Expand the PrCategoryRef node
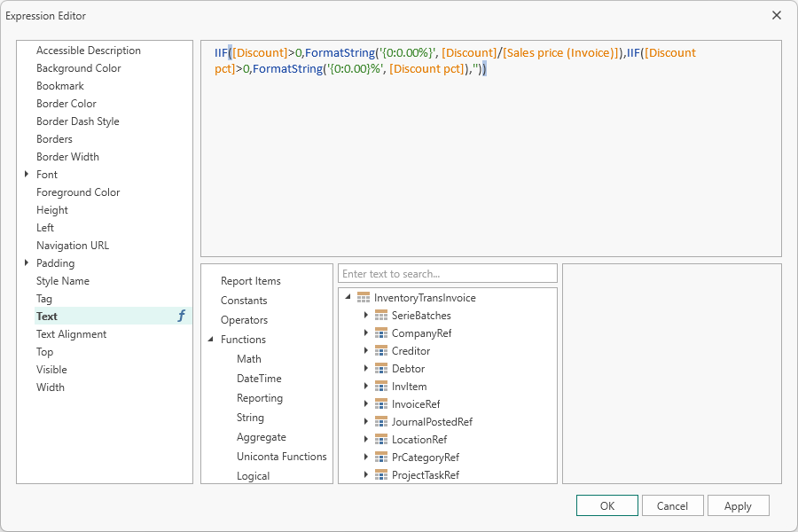This screenshot has height=532, width=798. click(x=365, y=457)
